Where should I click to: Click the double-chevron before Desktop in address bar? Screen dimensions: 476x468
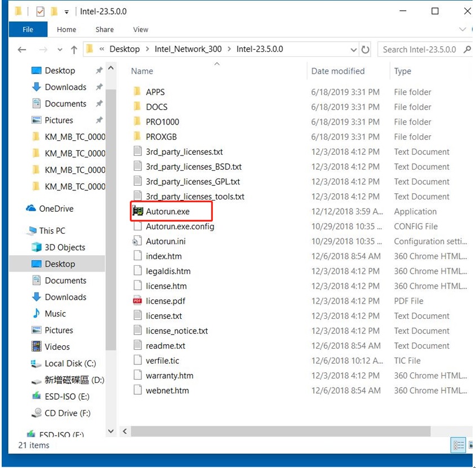(x=102, y=49)
